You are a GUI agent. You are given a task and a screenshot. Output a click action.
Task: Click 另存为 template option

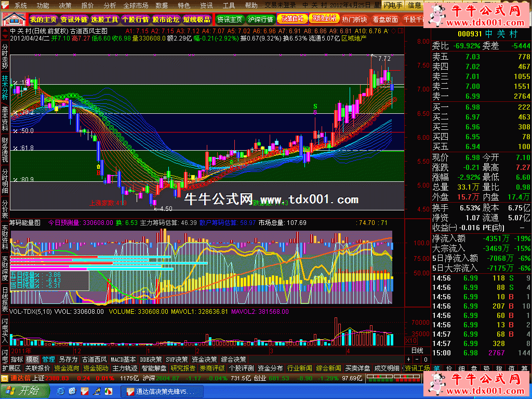coord(68,360)
